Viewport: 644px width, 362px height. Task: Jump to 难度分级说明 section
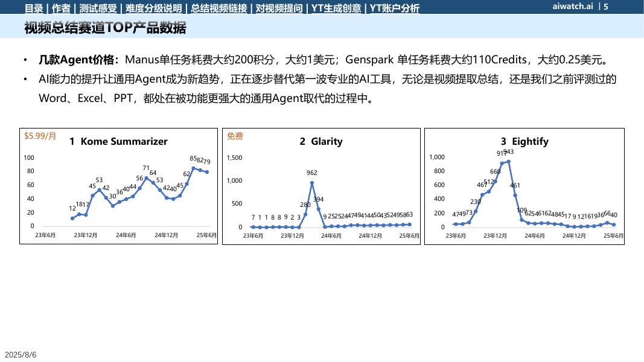tap(154, 8)
